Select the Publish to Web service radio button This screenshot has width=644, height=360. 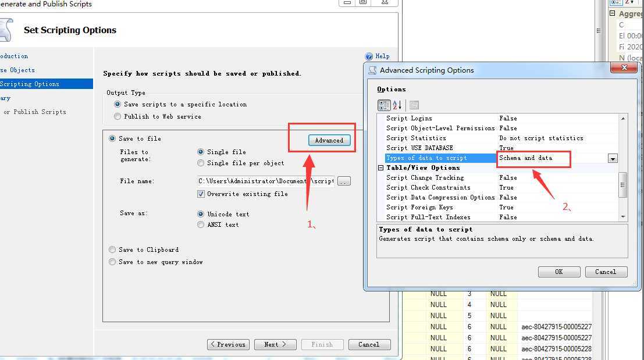click(118, 116)
